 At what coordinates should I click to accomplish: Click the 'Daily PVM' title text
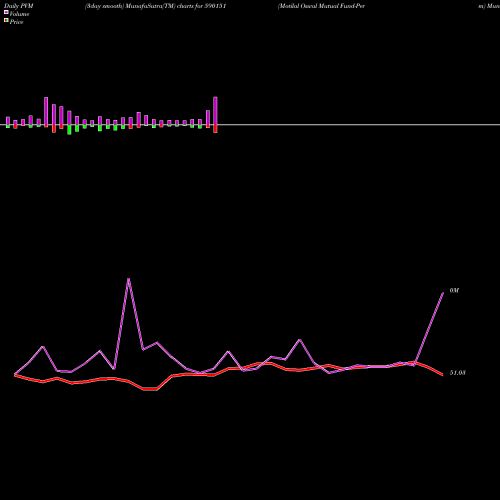(x=19, y=6)
